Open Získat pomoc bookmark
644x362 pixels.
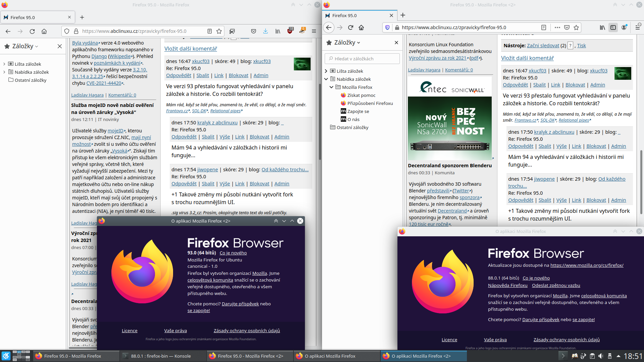point(361,95)
